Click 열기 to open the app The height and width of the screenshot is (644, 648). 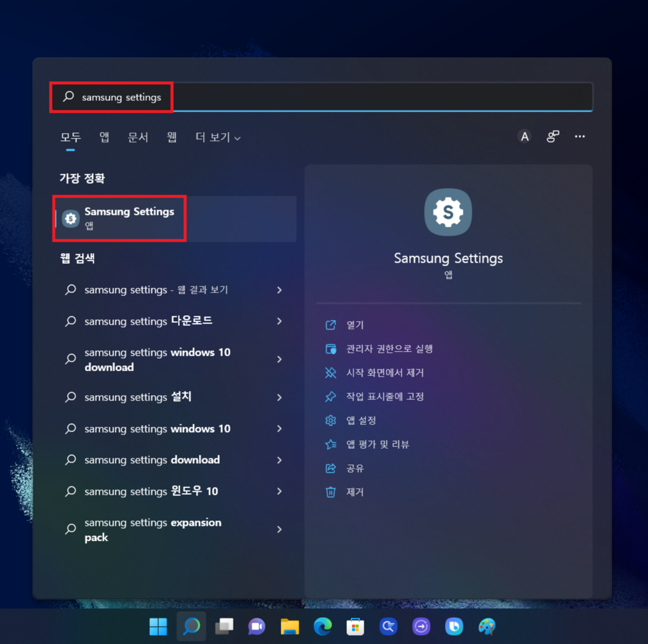click(x=355, y=325)
